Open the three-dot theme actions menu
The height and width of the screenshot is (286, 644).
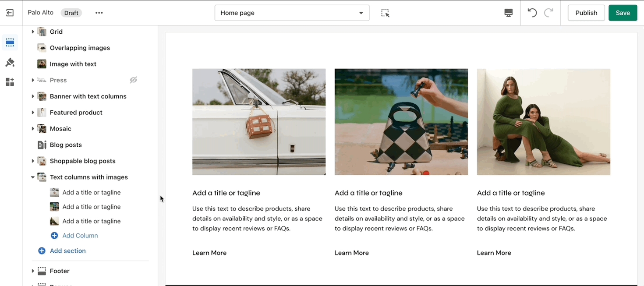[x=99, y=13]
